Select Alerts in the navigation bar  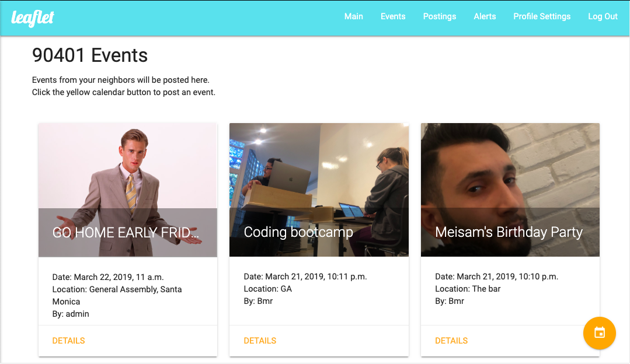[485, 16]
